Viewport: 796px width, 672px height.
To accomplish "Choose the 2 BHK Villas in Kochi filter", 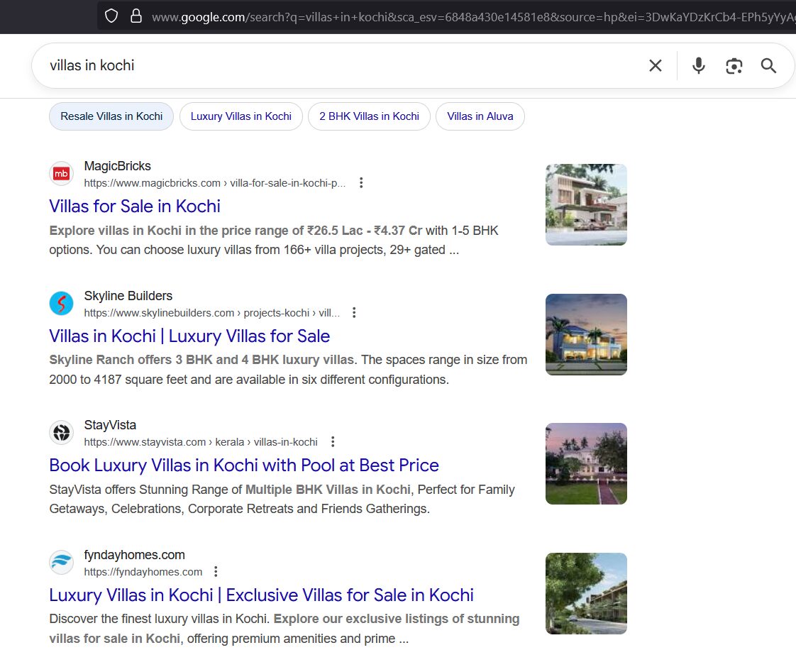I will click(x=369, y=116).
